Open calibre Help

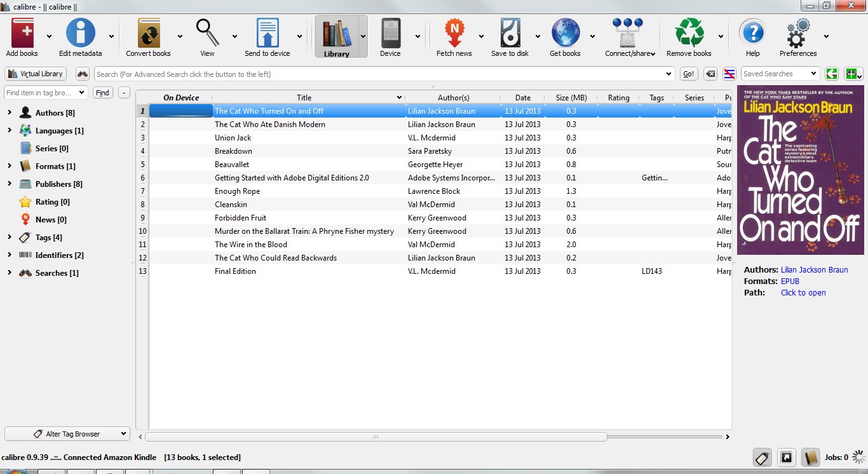pos(752,33)
